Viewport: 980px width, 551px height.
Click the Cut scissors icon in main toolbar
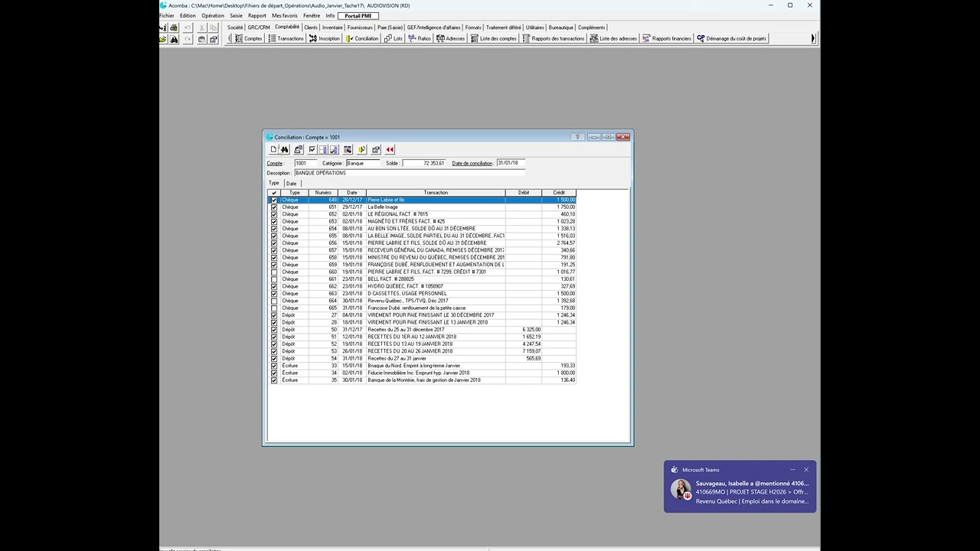202,28
